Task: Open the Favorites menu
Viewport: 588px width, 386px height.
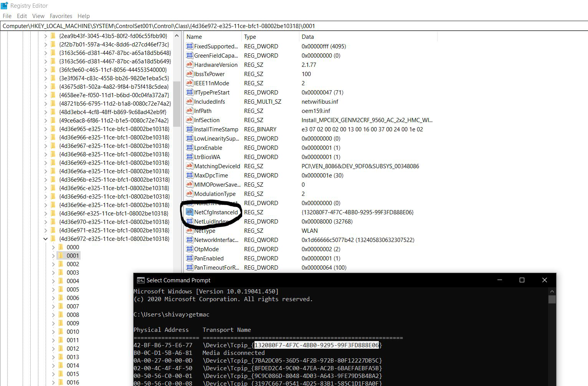Action: [61, 16]
